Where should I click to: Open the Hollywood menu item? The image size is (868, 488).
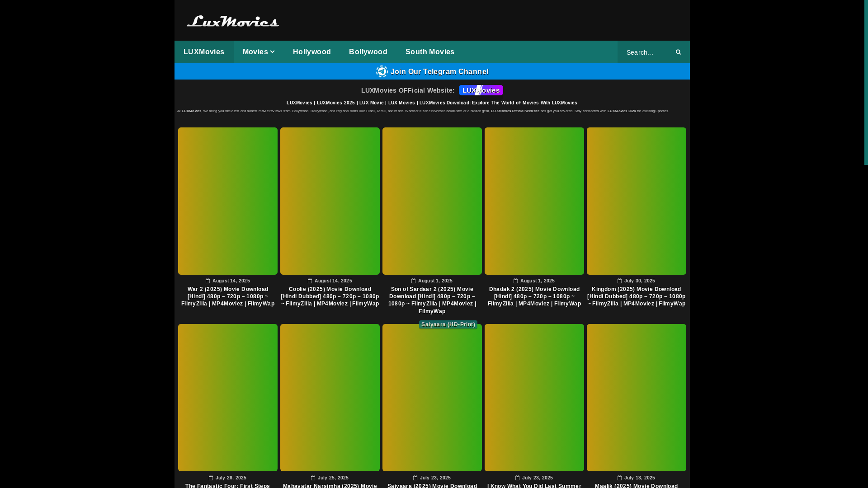tap(312, 52)
